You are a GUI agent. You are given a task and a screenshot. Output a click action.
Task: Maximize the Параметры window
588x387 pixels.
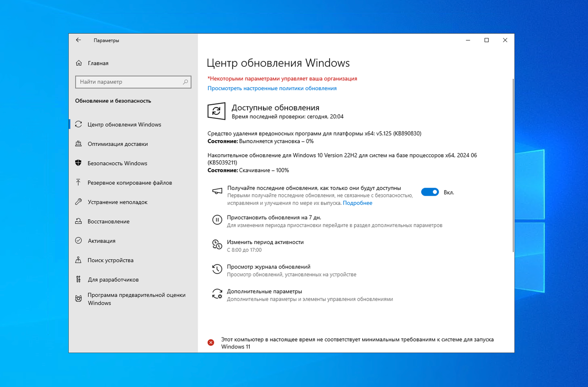486,40
